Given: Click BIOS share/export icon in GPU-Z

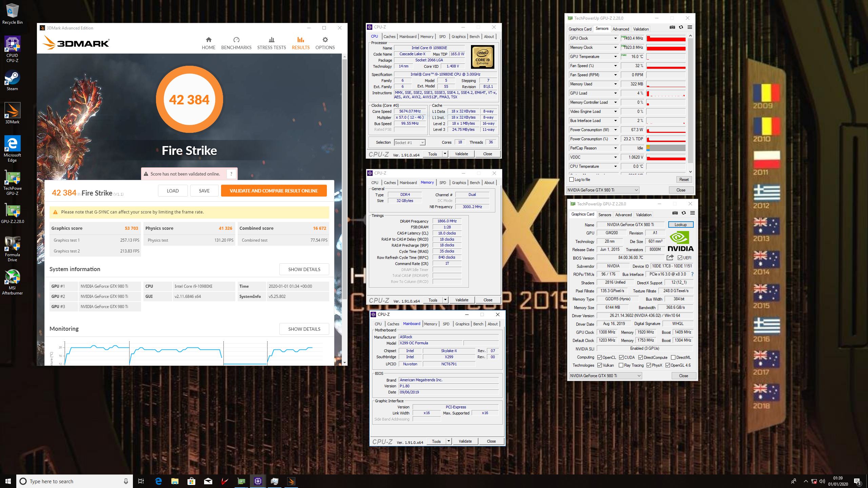Looking at the screenshot, I should 670,258.
